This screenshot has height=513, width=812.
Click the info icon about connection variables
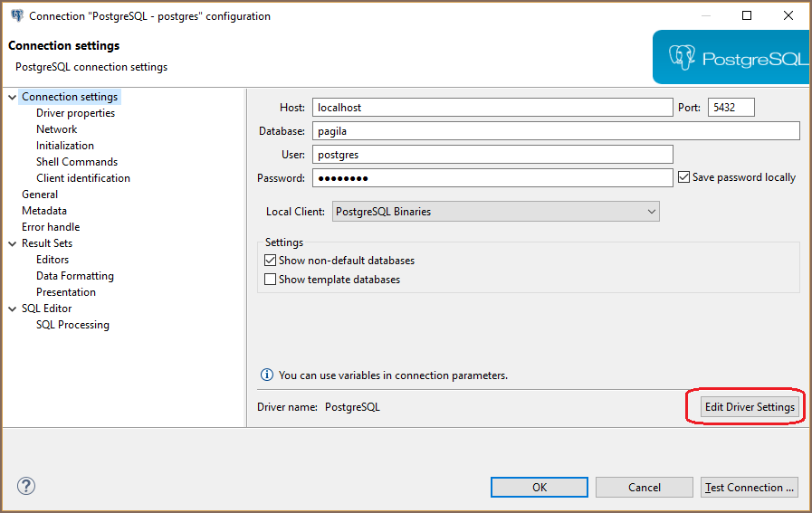point(267,375)
